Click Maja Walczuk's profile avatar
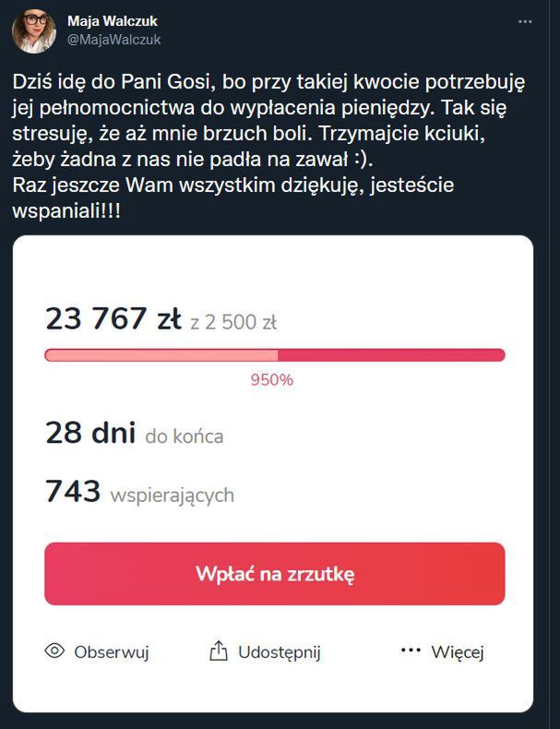Screen dimensions: 560x729 (x=34, y=30)
